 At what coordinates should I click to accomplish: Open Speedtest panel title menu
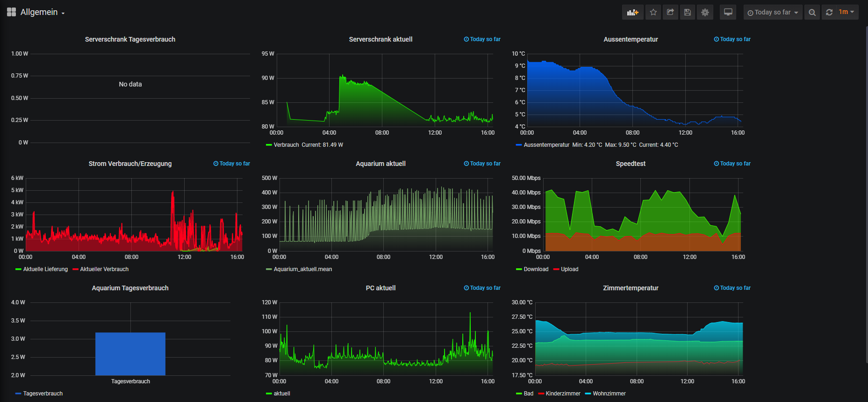pyautogui.click(x=631, y=164)
